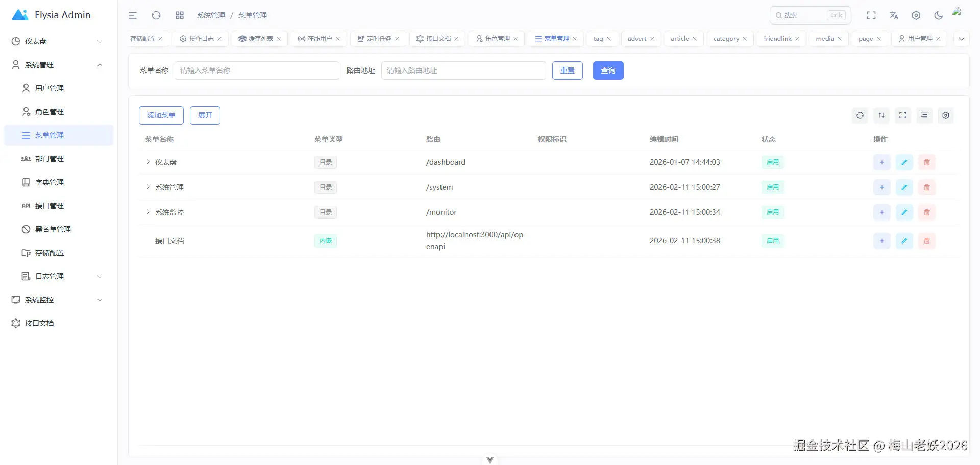Close the 菜单管理 tab
The width and height of the screenshot is (980, 465).
click(575, 39)
